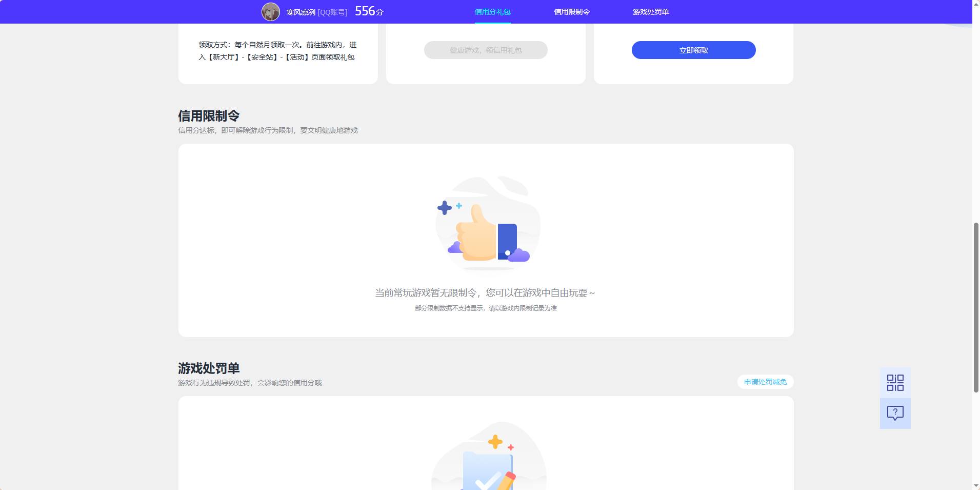This screenshot has width=980, height=490.
Task: Open 申请处罚减免 link
Action: (765, 382)
